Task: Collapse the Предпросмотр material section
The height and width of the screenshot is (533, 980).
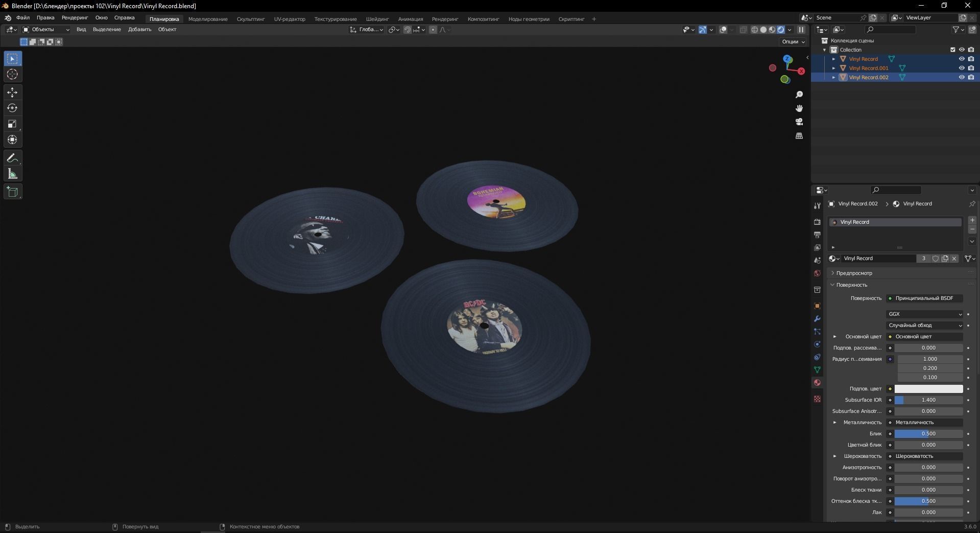Action: tap(852, 273)
